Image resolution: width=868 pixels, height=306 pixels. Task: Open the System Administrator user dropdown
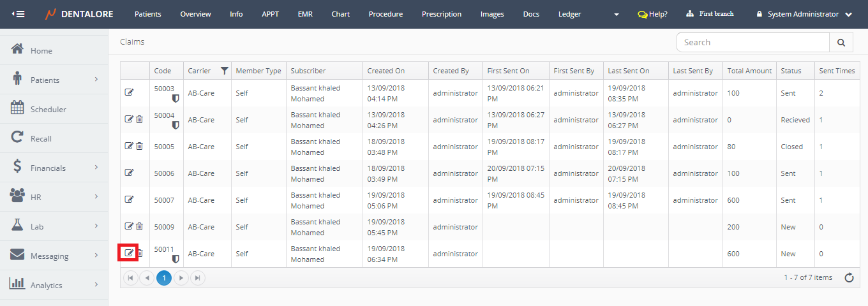[804, 14]
